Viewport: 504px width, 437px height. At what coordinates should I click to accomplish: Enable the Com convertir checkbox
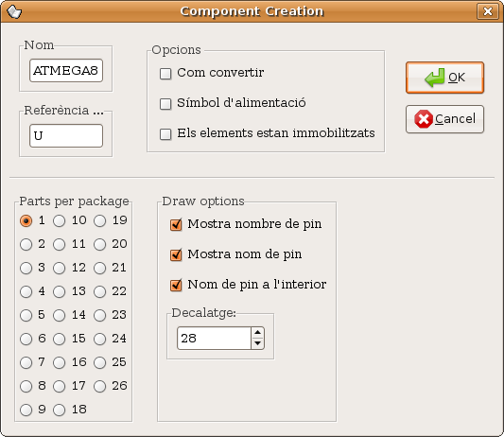pos(165,74)
